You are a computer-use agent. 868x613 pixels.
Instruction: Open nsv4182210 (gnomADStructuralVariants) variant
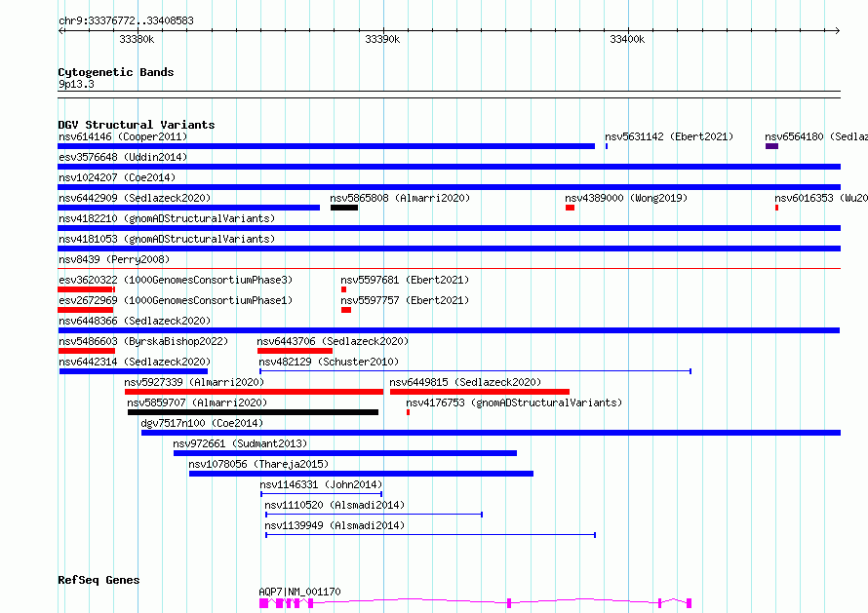[x=449, y=228]
